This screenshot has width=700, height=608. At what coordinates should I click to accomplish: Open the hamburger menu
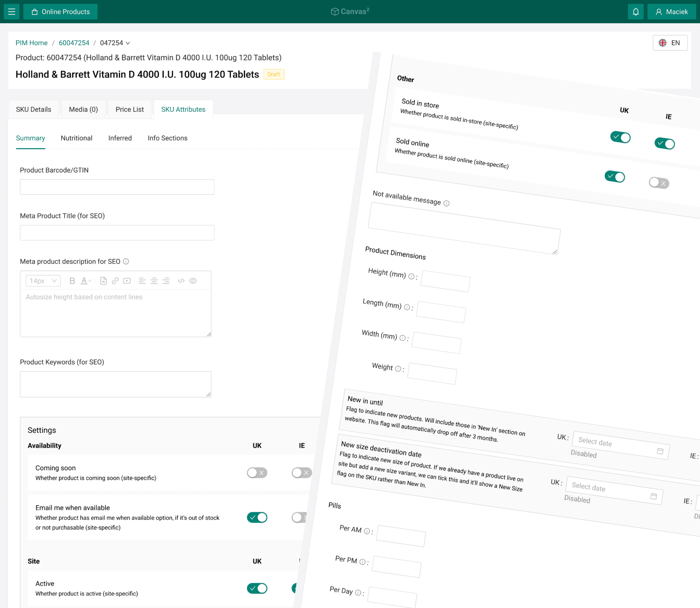[12, 12]
